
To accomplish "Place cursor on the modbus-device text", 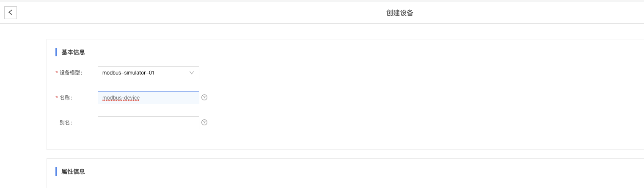I will (121, 98).
